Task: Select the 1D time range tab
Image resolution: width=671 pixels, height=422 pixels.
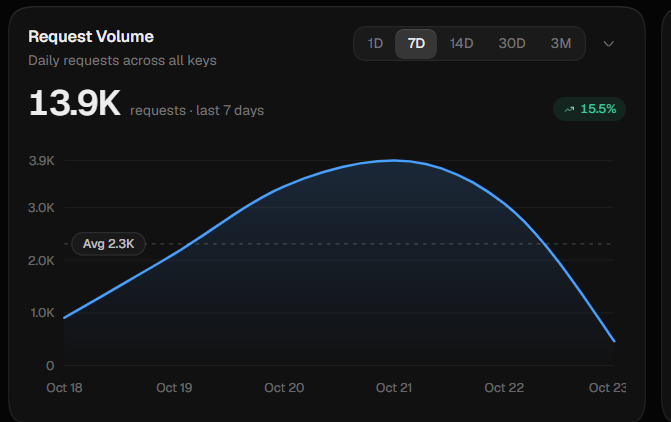Action: coord(375,44)
